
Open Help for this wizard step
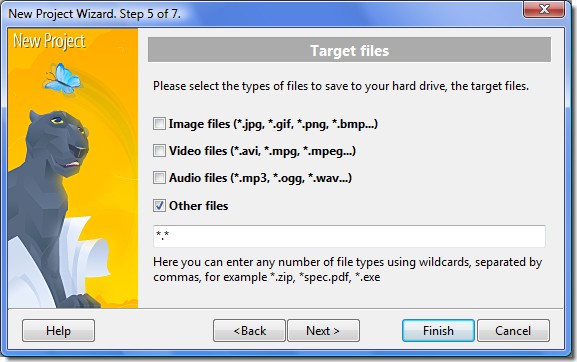click(59, 331)
